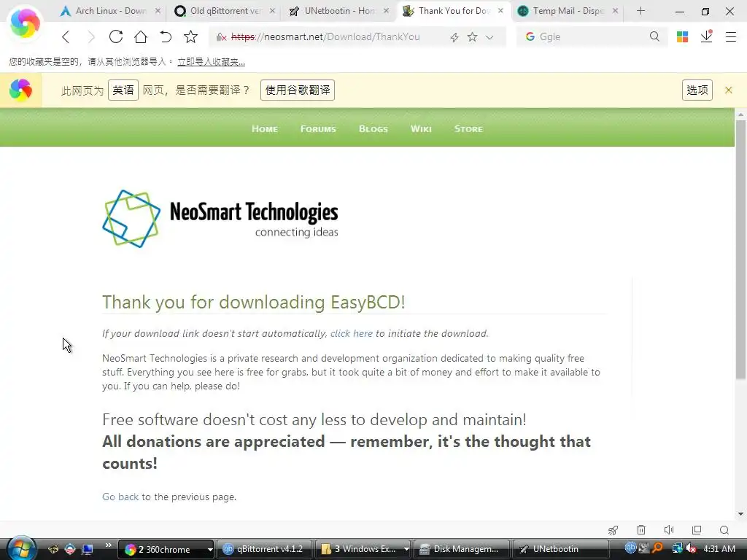Open the browser hamburger menu
This screenshot has height=560, width=747.
point(731,36)
